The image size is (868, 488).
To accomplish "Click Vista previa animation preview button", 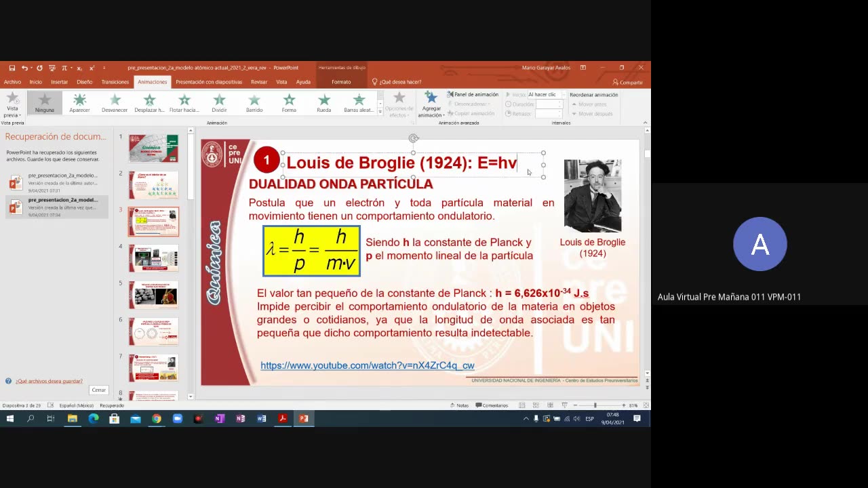I will point(12,104).
